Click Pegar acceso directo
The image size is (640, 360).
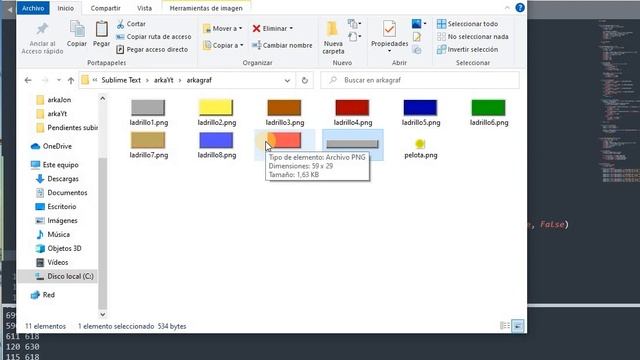click(152, 49)
